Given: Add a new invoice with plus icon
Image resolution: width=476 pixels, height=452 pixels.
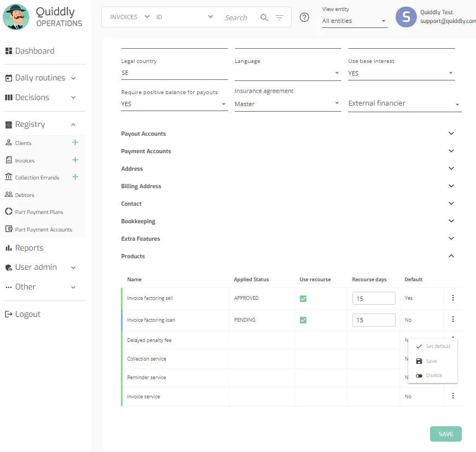Looking at the screenshot, I should click(x=76, y=160).
